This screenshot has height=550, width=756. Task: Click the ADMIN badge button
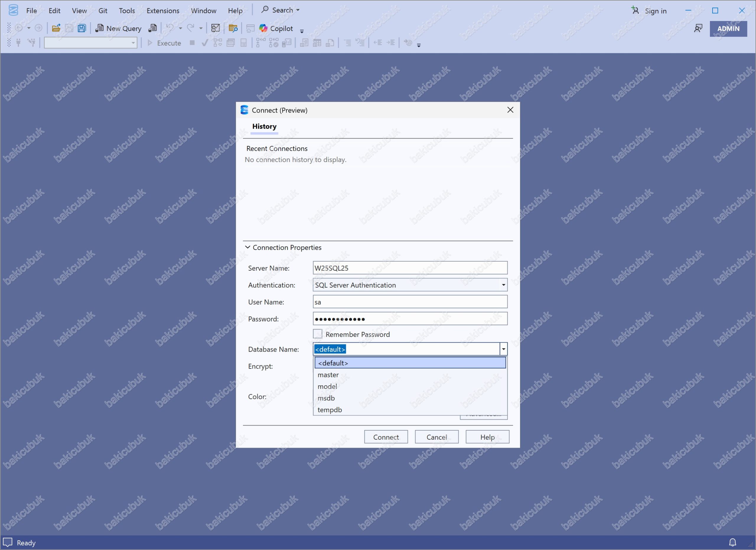pyautogui.click(x=728, y=29)
